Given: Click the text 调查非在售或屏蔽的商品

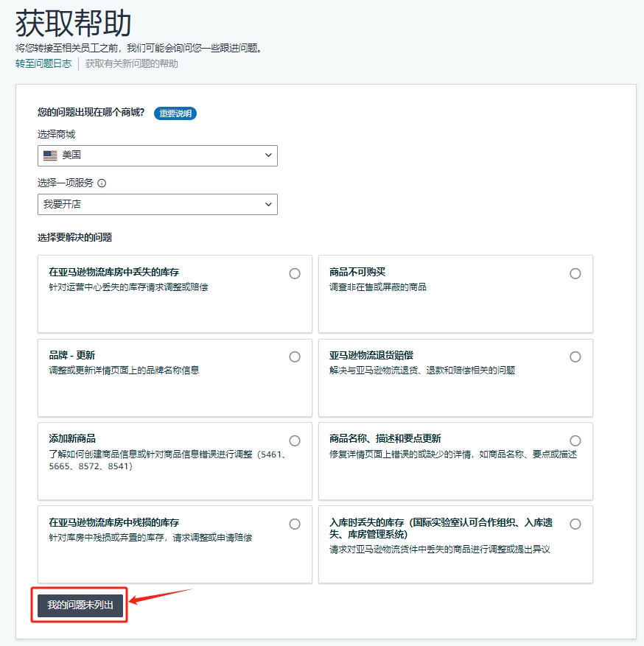Looking at the screenshot, I should tap(378, 287).
